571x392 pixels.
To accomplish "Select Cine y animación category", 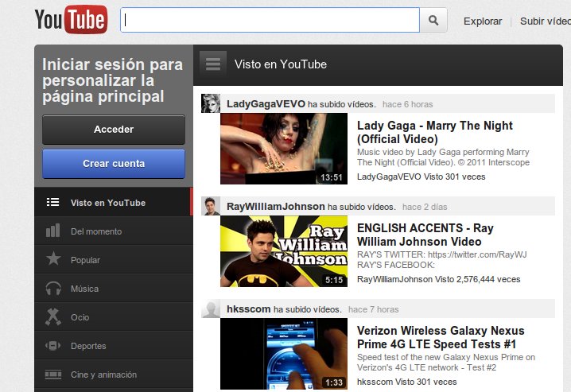I will (114, 375).
